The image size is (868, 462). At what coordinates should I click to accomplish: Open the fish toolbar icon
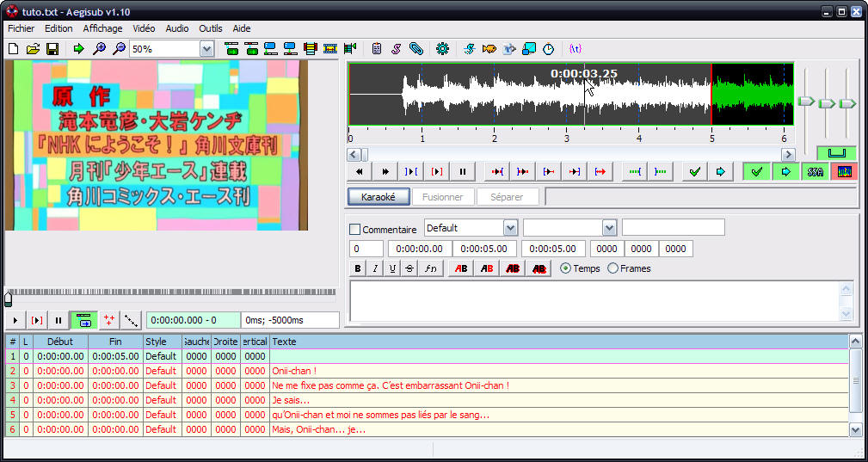click(489, 49)
